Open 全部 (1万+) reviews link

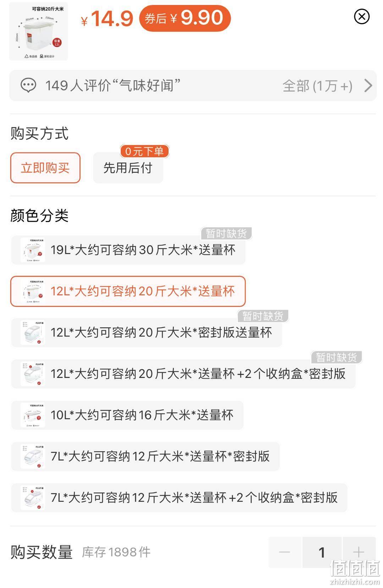[x=317, y=86]
